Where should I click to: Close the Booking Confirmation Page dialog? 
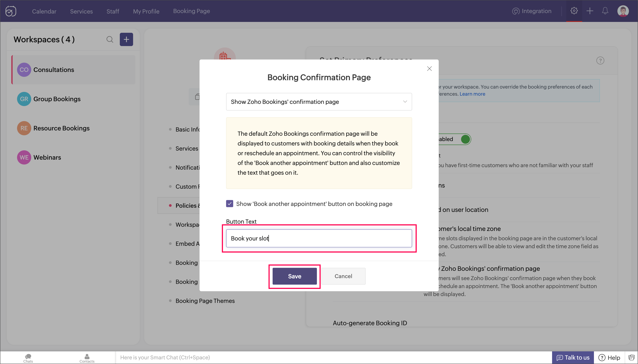pyautogui.click(x=429, y=68)
